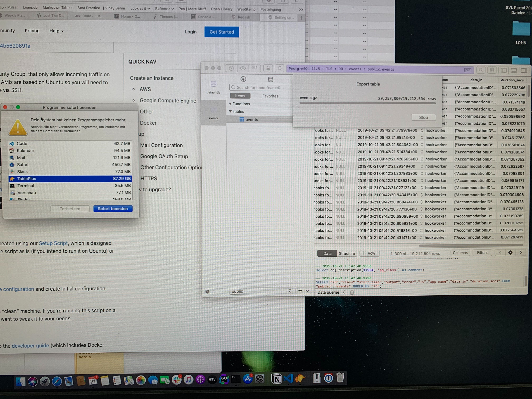Collapse the Tables section in the sidebar
Viewport: 532px width, 399px height.
click(x=231, y=111)
